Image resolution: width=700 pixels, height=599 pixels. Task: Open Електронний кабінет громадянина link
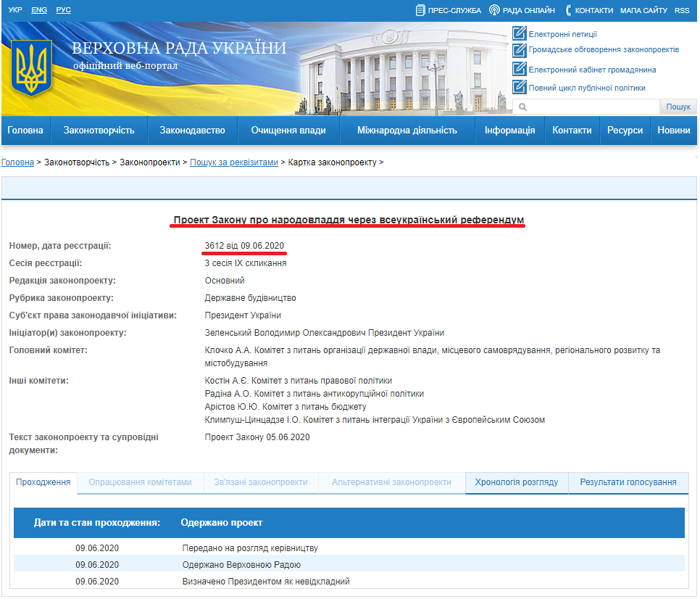click(x=592, y=70)
